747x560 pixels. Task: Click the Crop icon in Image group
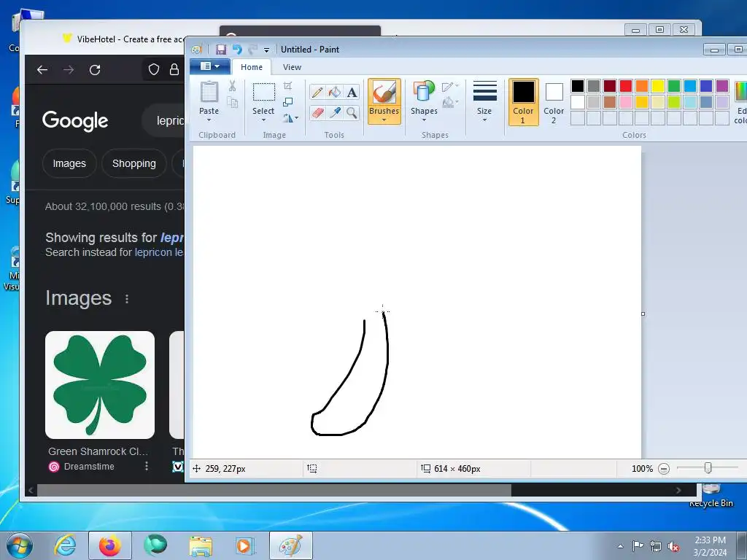click(x=287, y=86)
